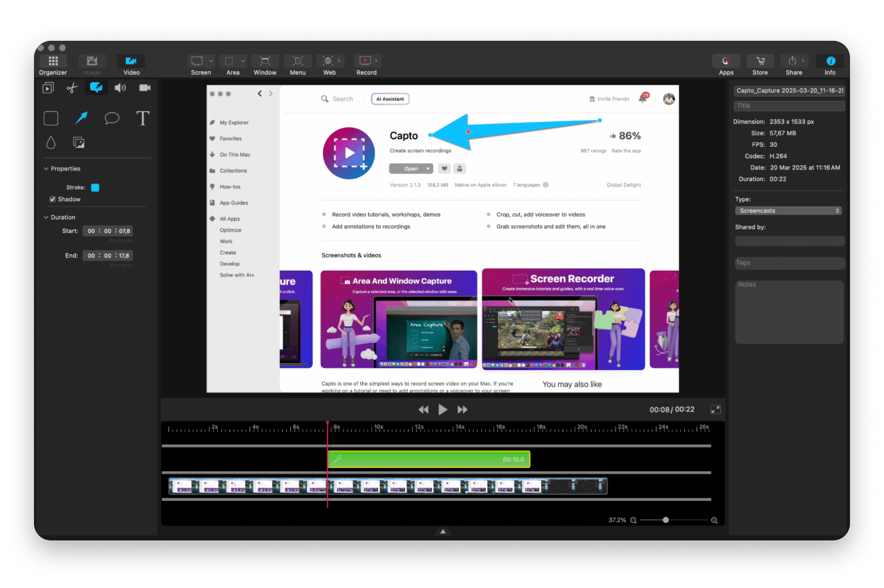Open the audio speaker settings
The width and height of the screenshot is (884, 588).
coord(120,88)
